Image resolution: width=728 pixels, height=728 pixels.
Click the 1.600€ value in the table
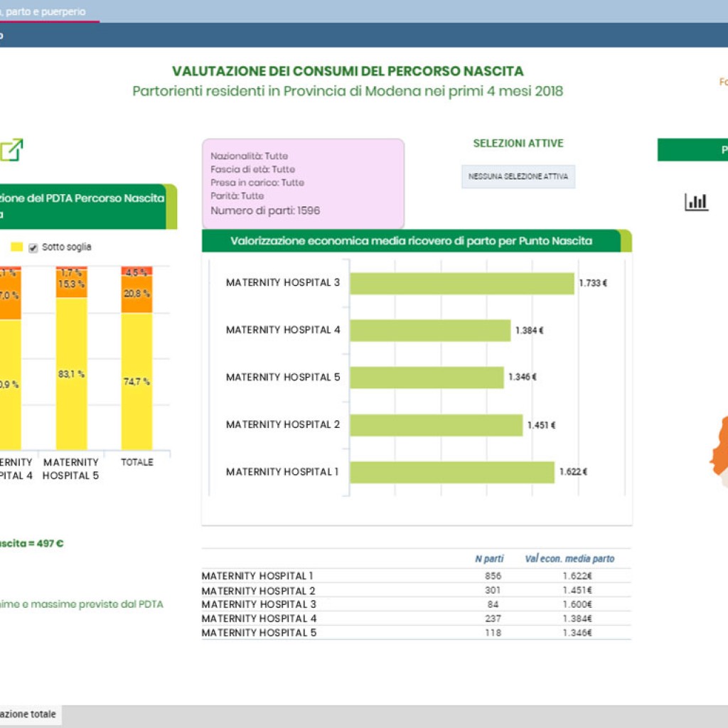577,604
